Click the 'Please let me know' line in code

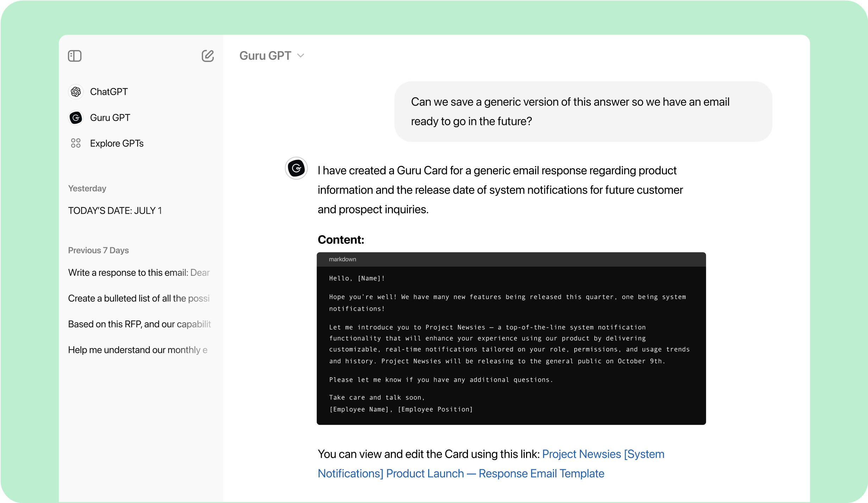[441, 380]
